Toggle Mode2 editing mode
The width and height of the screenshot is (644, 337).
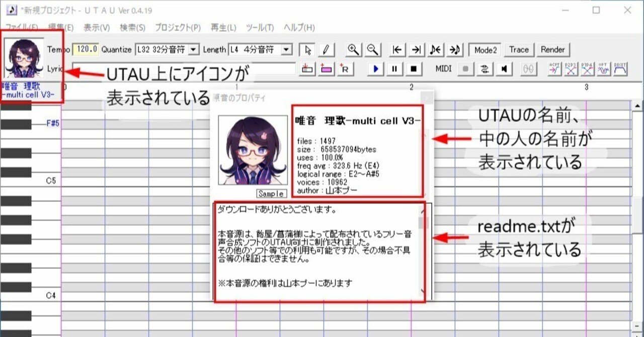click(484, 49)
